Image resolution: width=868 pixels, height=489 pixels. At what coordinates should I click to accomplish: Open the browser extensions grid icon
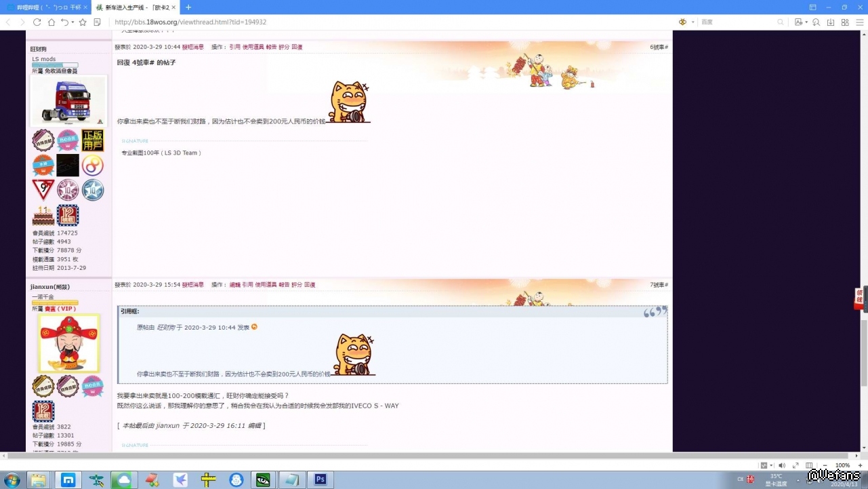click(x=845, y=22)
